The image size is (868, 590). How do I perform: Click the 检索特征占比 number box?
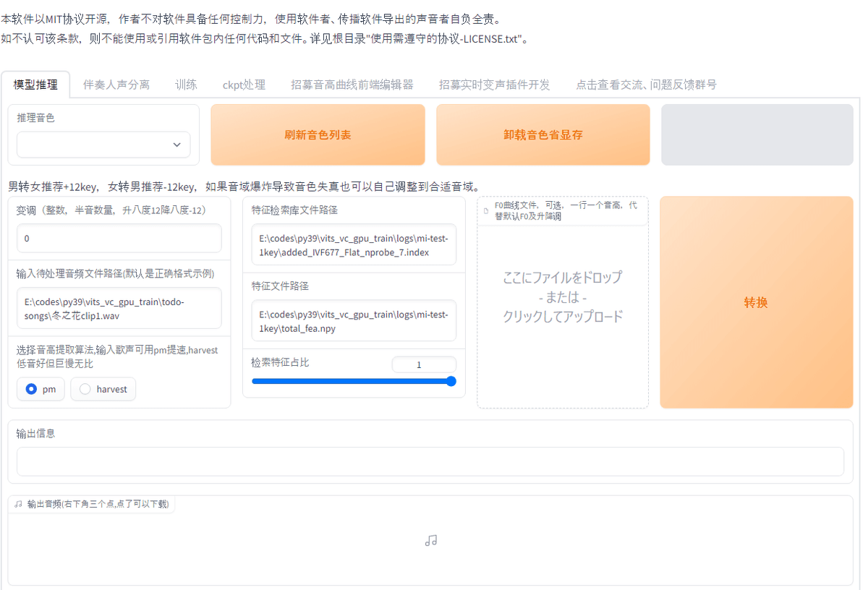(424, 364)
